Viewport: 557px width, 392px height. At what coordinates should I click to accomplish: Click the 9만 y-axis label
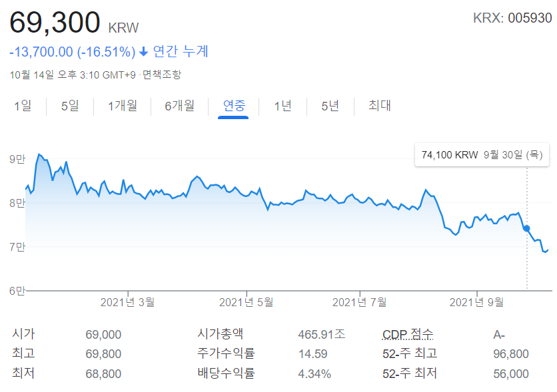click(x=17, y=159)
